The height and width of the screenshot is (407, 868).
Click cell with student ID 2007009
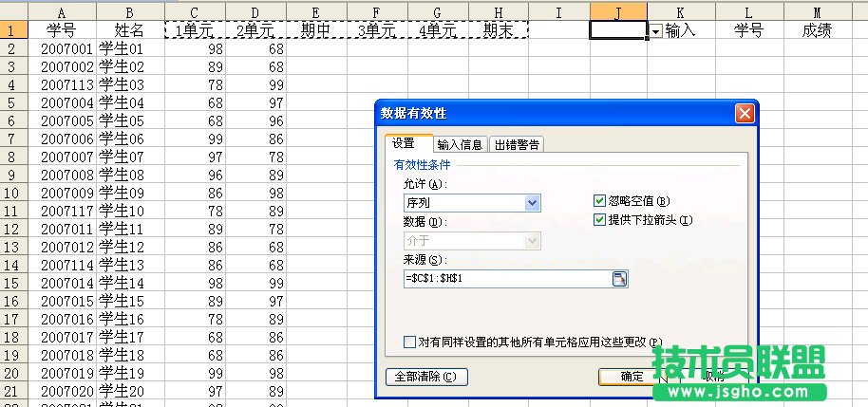(62, 193)
